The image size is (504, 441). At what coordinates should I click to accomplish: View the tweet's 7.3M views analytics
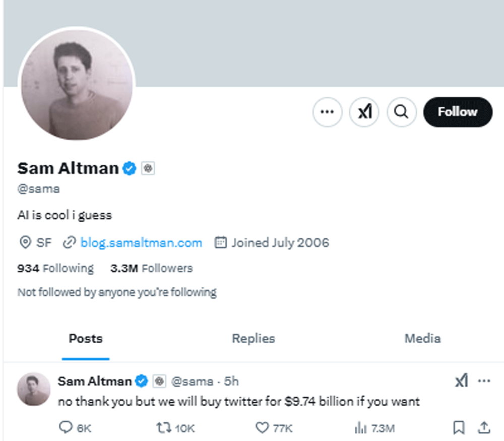click(360, 428)
